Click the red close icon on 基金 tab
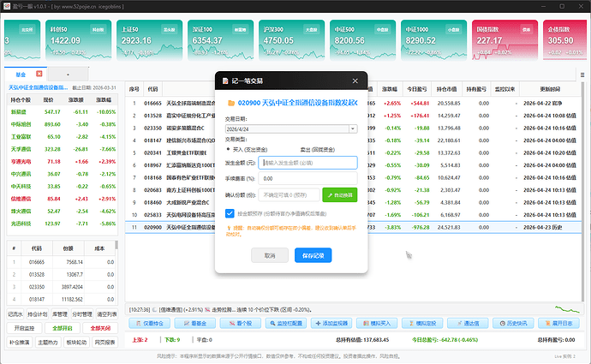 [39, 74]
